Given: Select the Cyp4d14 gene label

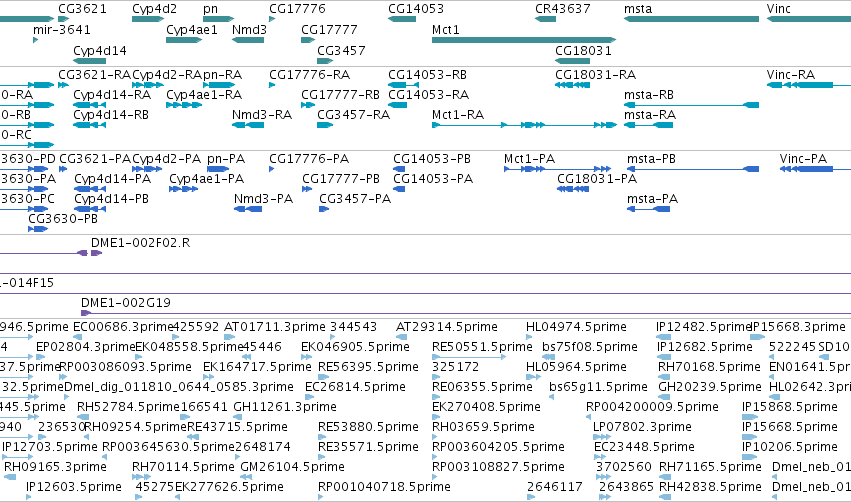Looking at the screenshot, I should pos(100,50).
